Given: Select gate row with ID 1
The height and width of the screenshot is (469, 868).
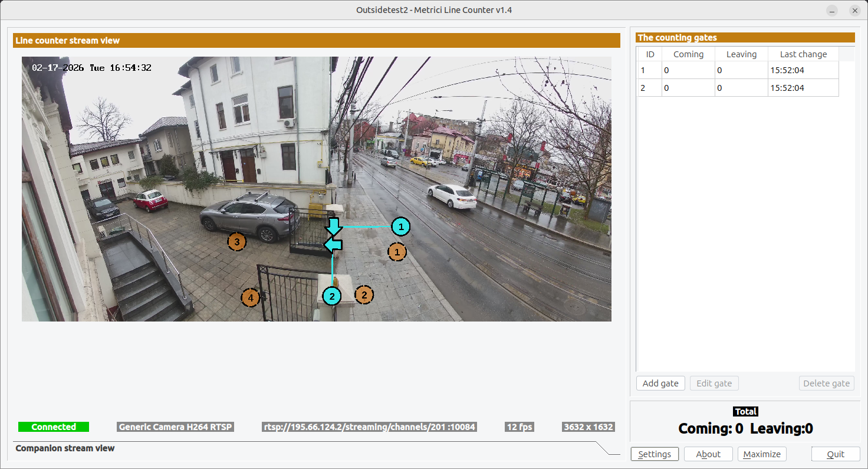Looking at the screenshot, I should pyautogui.click(x=738, y=70).
